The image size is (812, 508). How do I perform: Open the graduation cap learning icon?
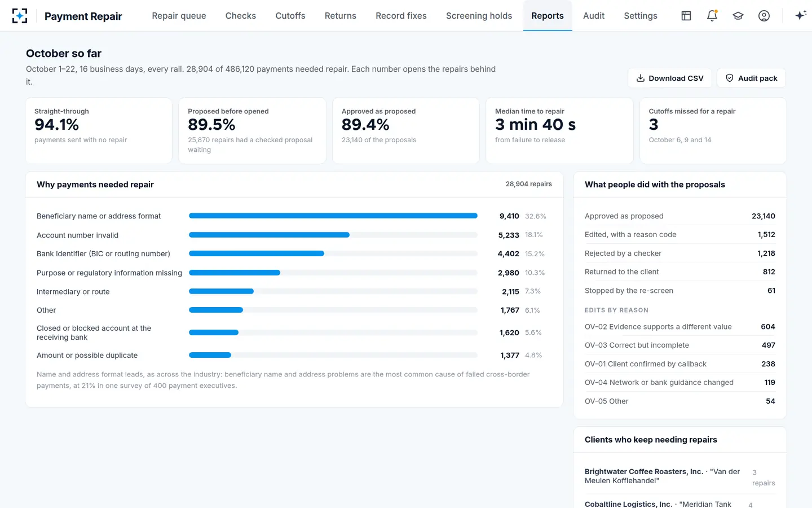coord(738,16)
